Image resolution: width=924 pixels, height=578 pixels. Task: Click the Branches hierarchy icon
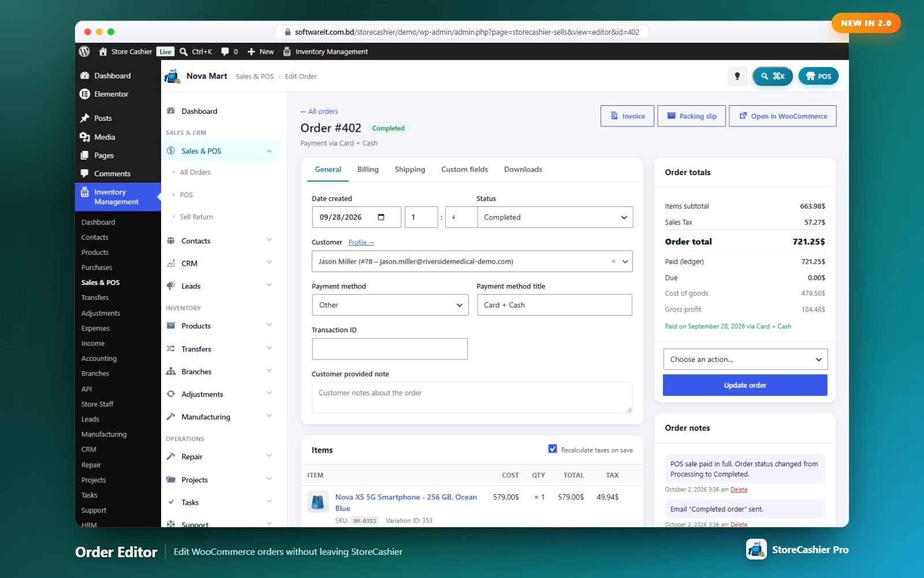tap(171, 371)
